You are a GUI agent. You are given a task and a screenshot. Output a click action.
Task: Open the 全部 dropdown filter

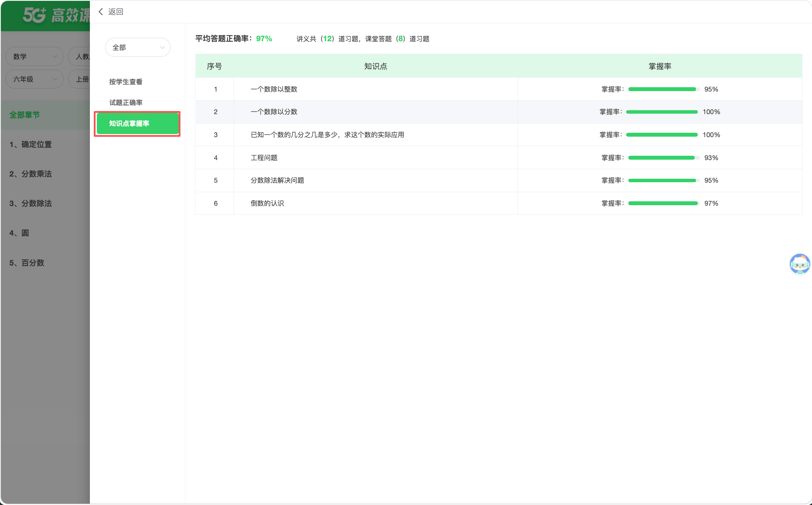coord(138,47)
